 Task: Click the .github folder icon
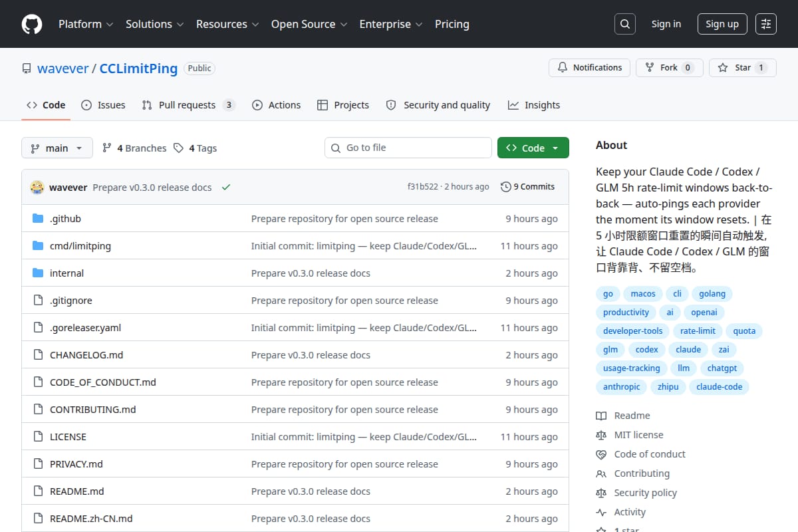point(38,219)
